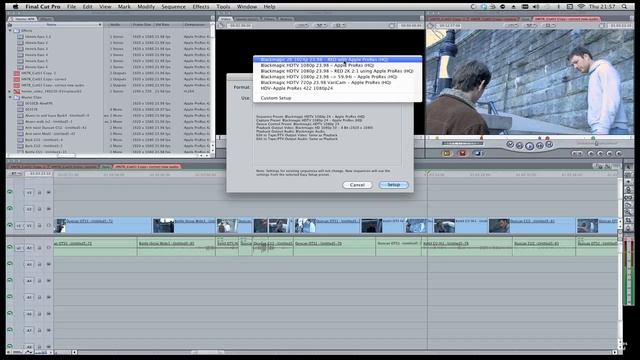
Task: Choose Blackmagic HDTV 1080p 23.98 Apple ProRes (HQ)
Action: click(x=317, y=65)
